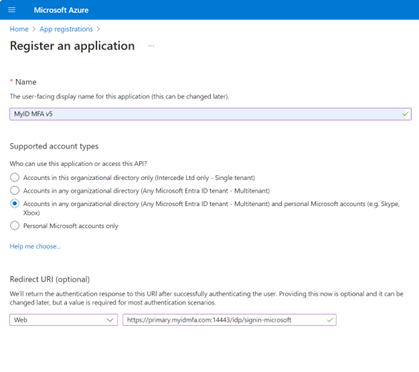419x372 pixels.
Task: Select Multitenant Entra ID tenant only option
Action: click(x=15, y=190)
